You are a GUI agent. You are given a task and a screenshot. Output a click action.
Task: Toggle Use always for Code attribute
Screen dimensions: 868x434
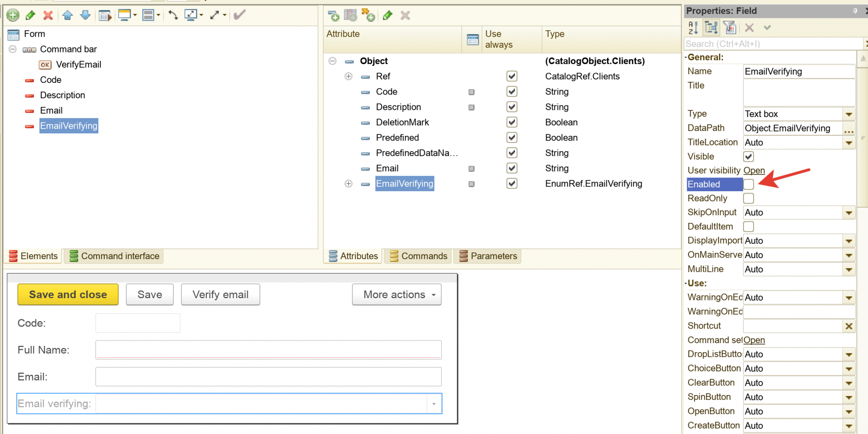pos(512,92)
